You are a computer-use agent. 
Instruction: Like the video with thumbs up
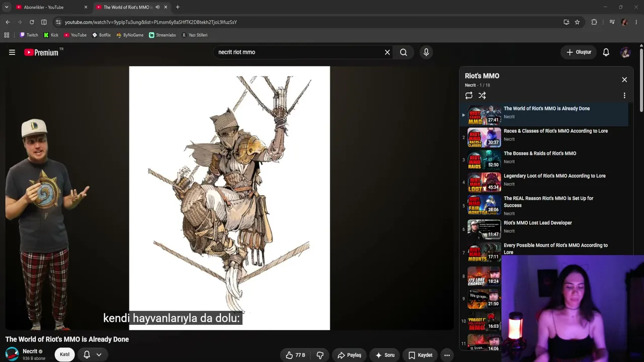click(x=296, y=355)
